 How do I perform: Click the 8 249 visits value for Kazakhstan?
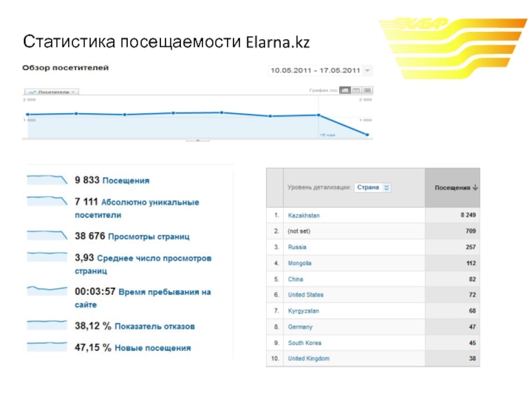coord(468,215)
